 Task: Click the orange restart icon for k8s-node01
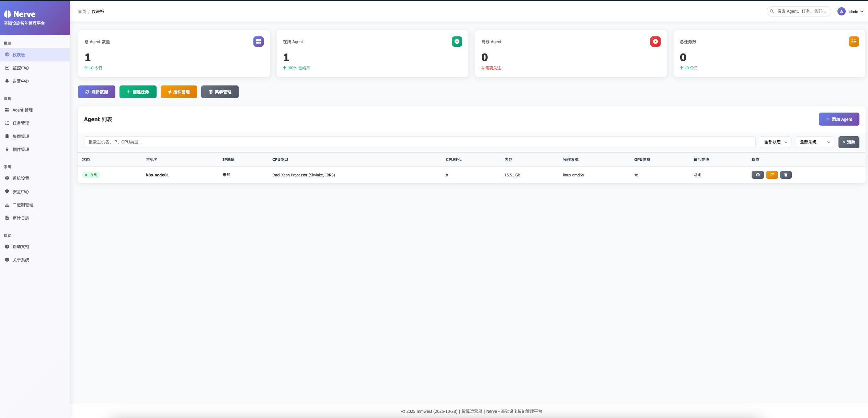(x=772, y=175)
